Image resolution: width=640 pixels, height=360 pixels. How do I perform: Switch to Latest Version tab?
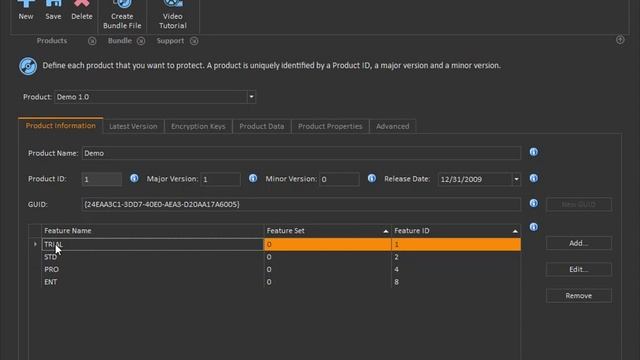[133, 127]
